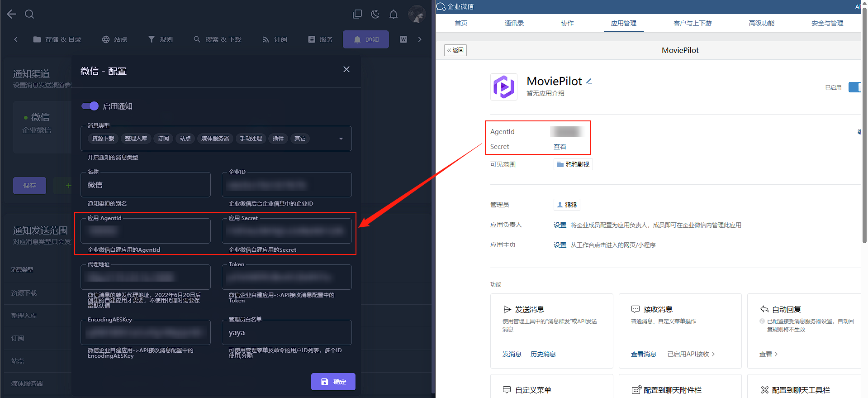Click the 应用 Secret input field
Viewport: 868px width, 398px height.
click(x=287, y=231)
